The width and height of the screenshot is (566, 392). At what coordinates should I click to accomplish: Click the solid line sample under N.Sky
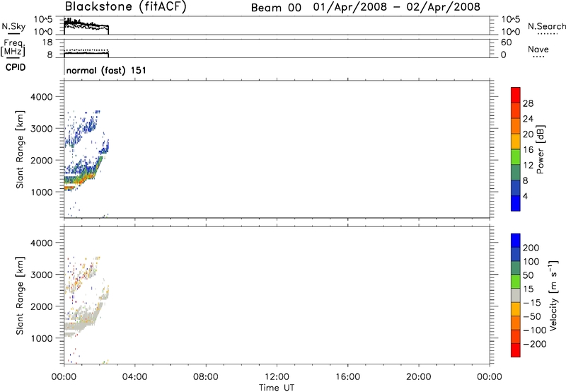coord(13,34)
